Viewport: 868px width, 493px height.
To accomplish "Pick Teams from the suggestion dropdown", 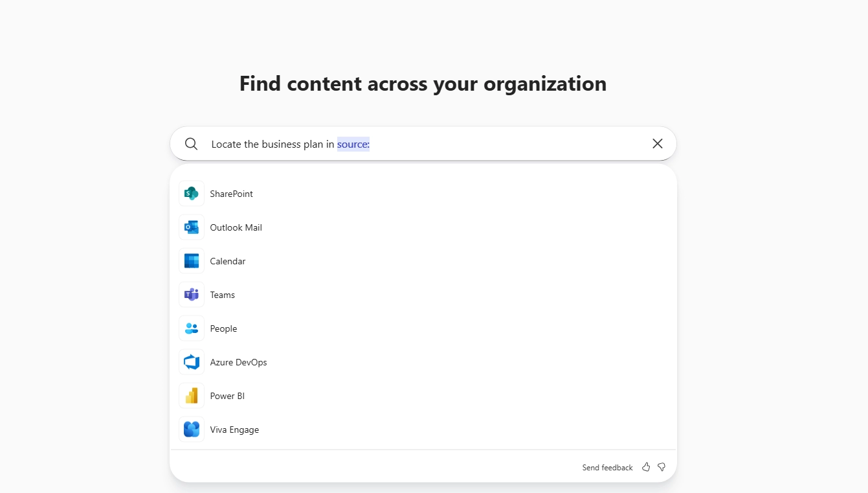I will tap(222, 294).
